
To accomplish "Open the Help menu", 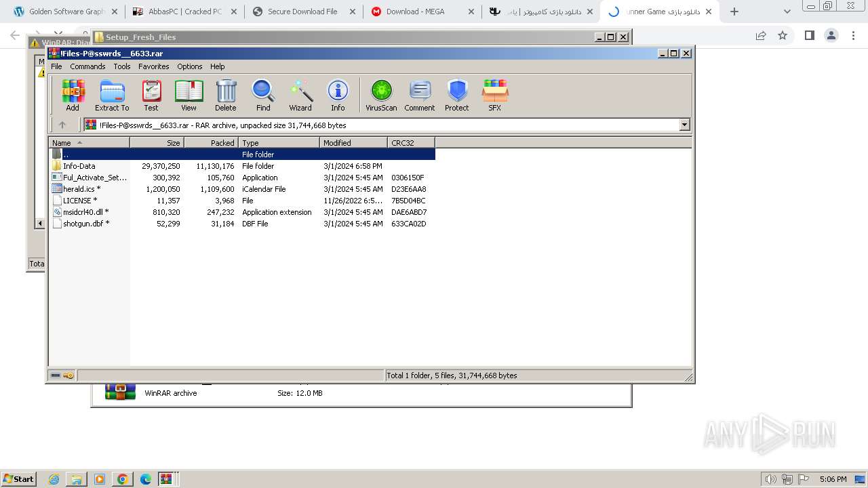I will [218, 66].
